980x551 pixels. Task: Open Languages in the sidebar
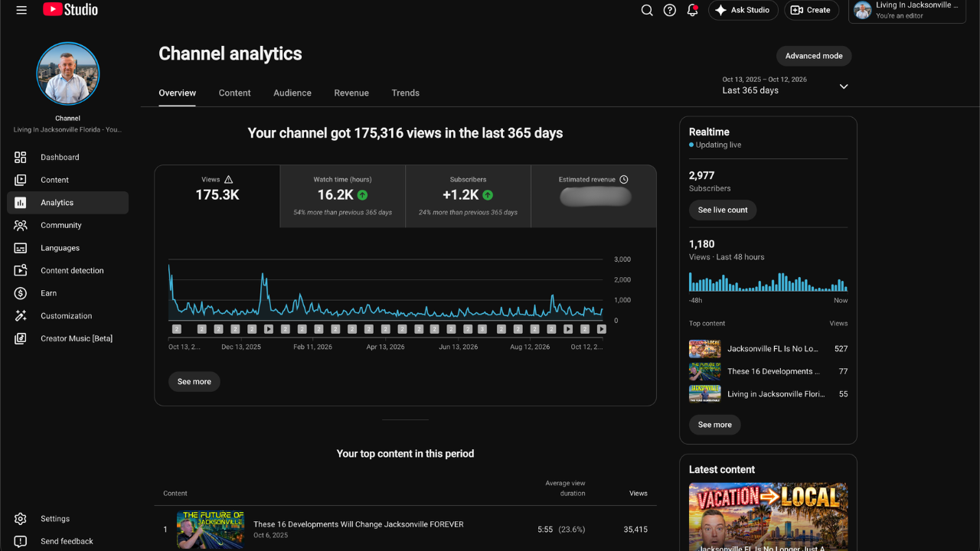(67, 248)
